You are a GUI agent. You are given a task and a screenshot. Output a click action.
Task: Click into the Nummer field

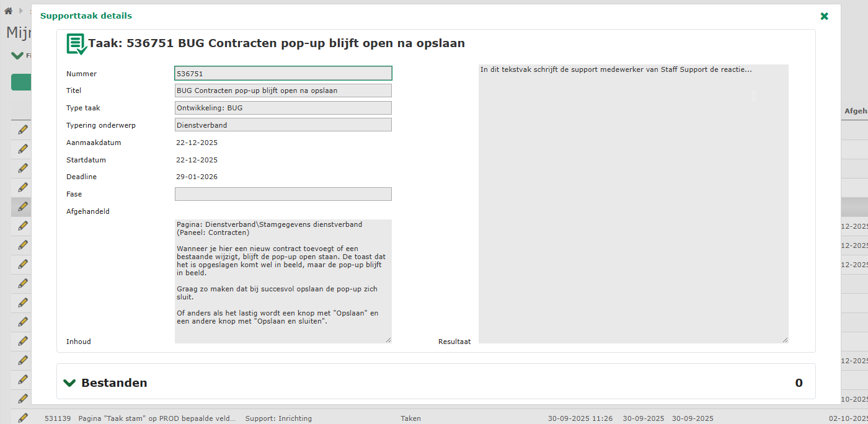click(283, 73)
